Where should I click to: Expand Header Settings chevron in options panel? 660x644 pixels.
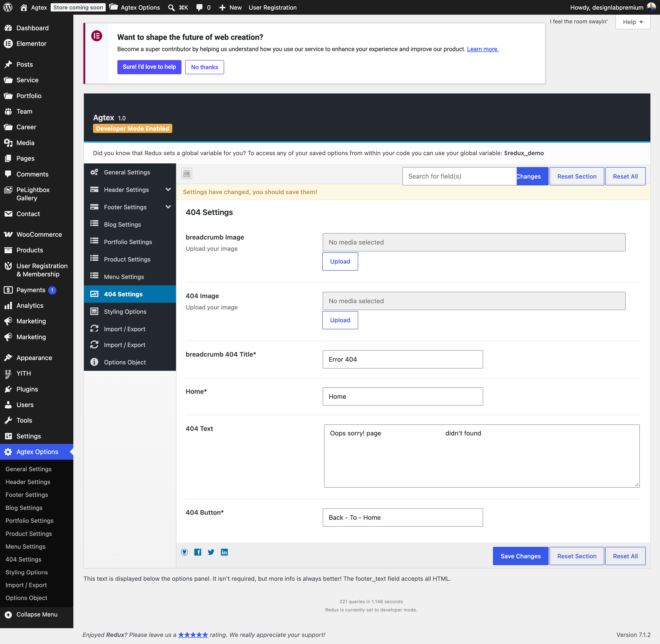(168, 189)
